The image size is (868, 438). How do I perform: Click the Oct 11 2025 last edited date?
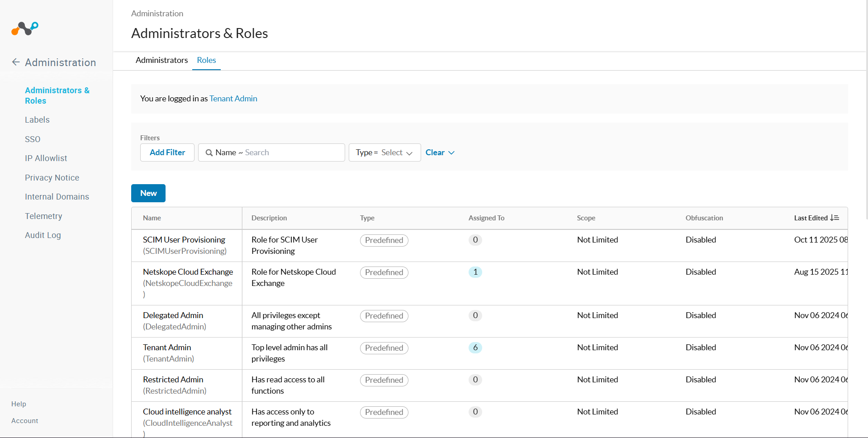(821, 239)
